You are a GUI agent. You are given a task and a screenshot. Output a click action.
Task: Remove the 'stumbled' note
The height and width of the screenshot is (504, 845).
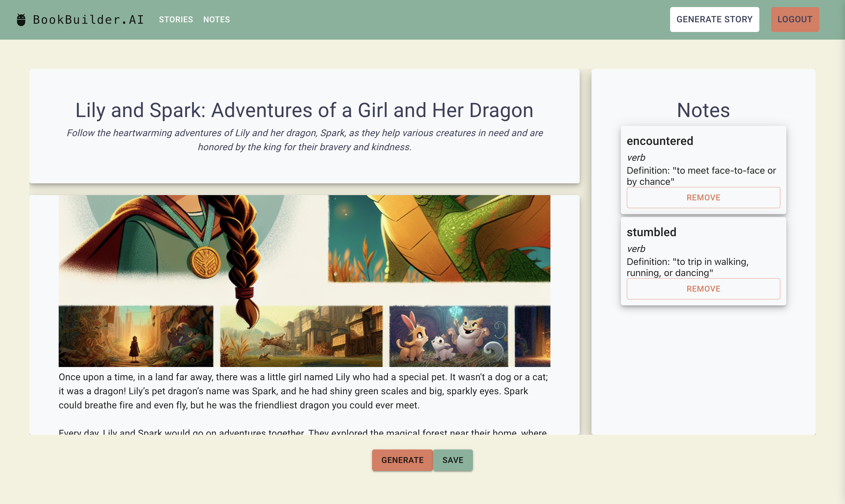703,289
